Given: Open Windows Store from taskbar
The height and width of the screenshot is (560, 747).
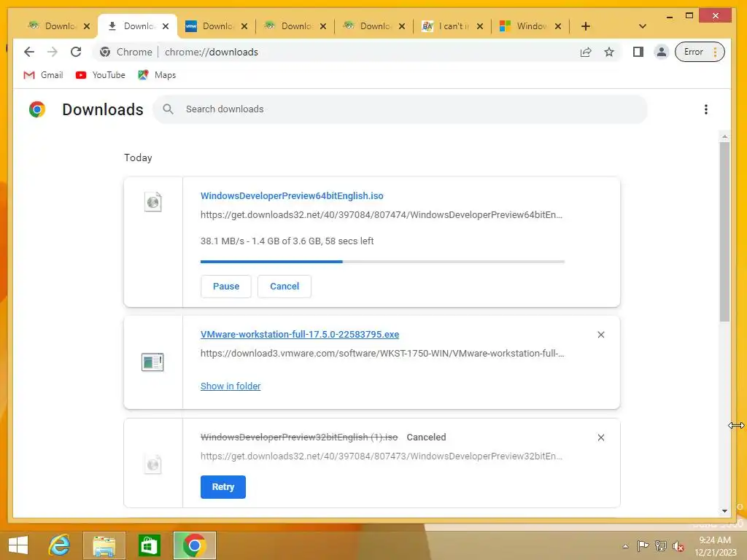Looking at the screenshot, I should click(x=149, y=545).
